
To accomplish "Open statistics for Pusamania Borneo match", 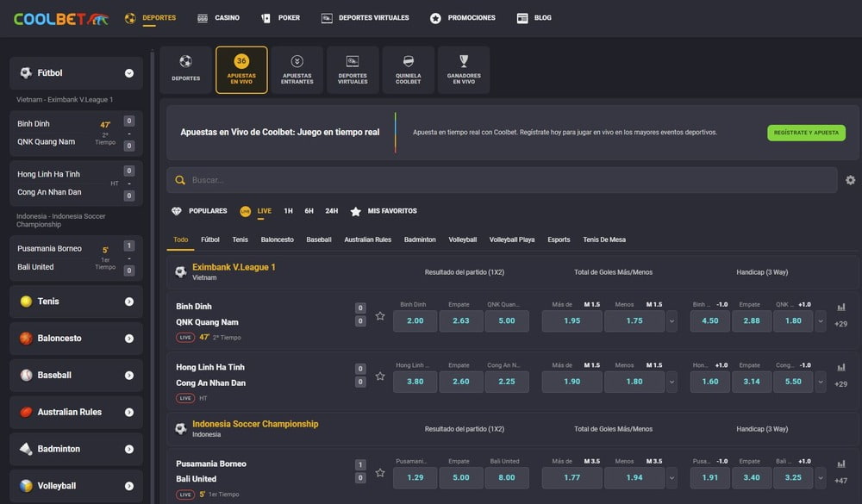I will [841, 464].
